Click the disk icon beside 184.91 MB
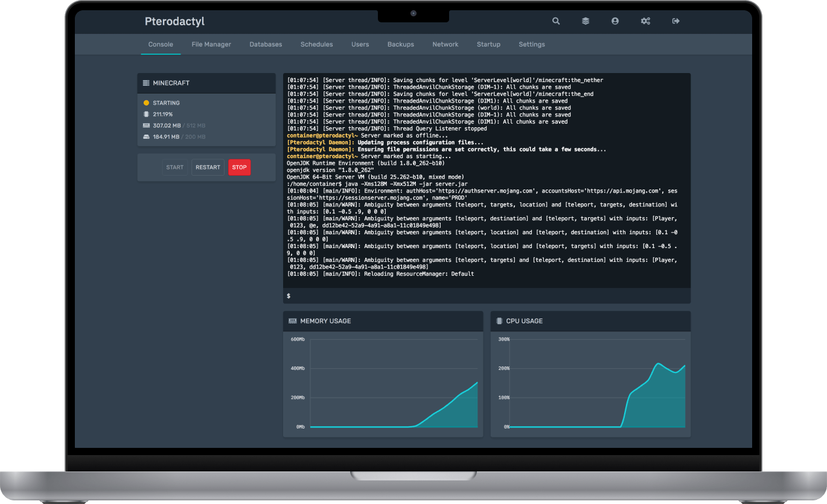 click(145, 136)
